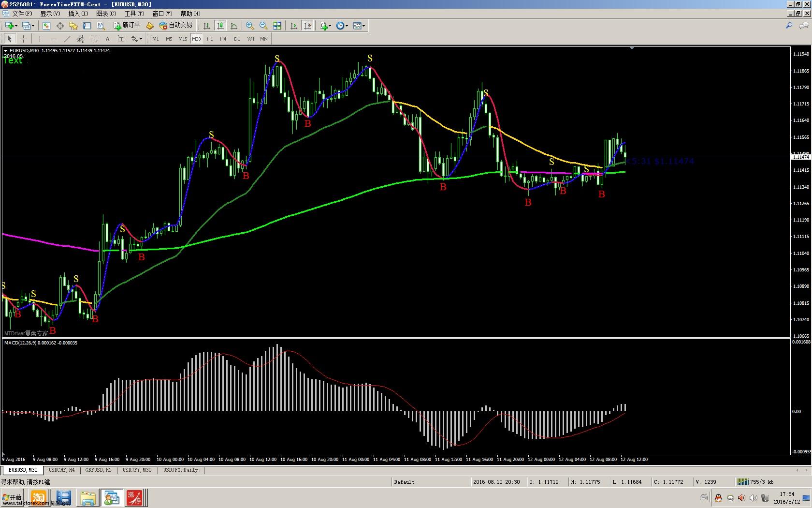This screenshot has width=812, height=508.
Task: Toggle the Terminal panel icon
Action: click(x=87, y=26)
